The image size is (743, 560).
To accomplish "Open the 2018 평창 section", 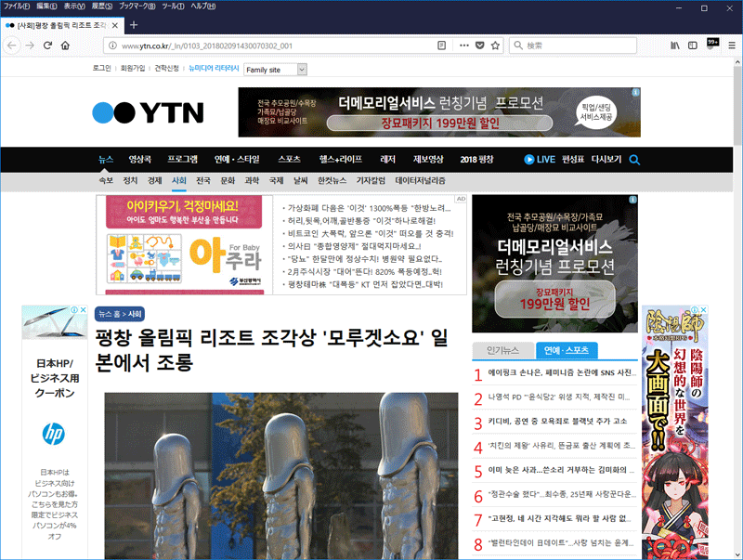I will (x=476, y=160).
